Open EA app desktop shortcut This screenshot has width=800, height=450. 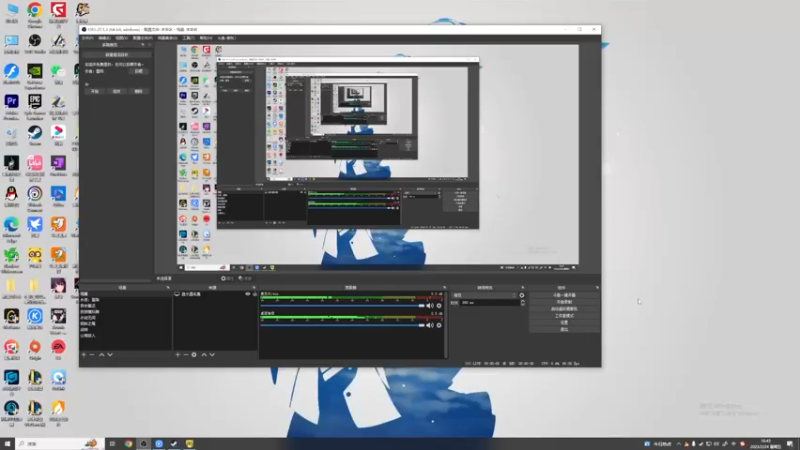(x=58, y=347)
